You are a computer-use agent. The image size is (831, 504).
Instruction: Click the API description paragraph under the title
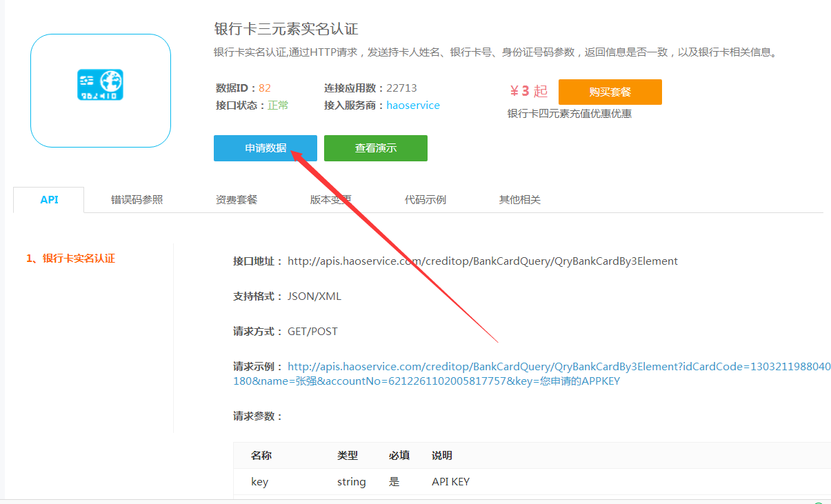click(497, 52)
